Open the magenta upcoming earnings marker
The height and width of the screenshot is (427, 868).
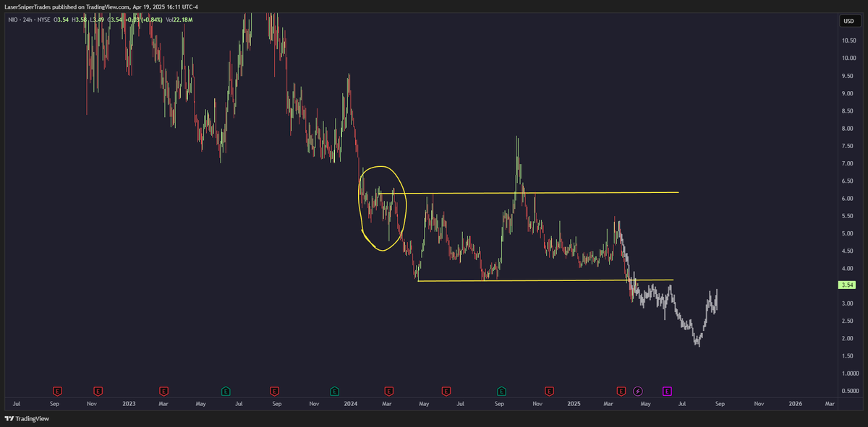pyautogui.click(x=667, y=391)
